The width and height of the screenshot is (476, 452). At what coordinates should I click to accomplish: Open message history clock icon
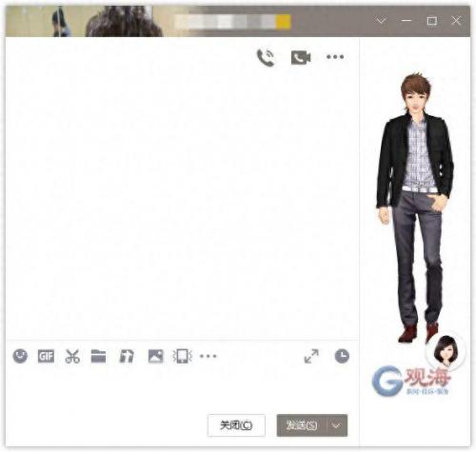point(342,356)
